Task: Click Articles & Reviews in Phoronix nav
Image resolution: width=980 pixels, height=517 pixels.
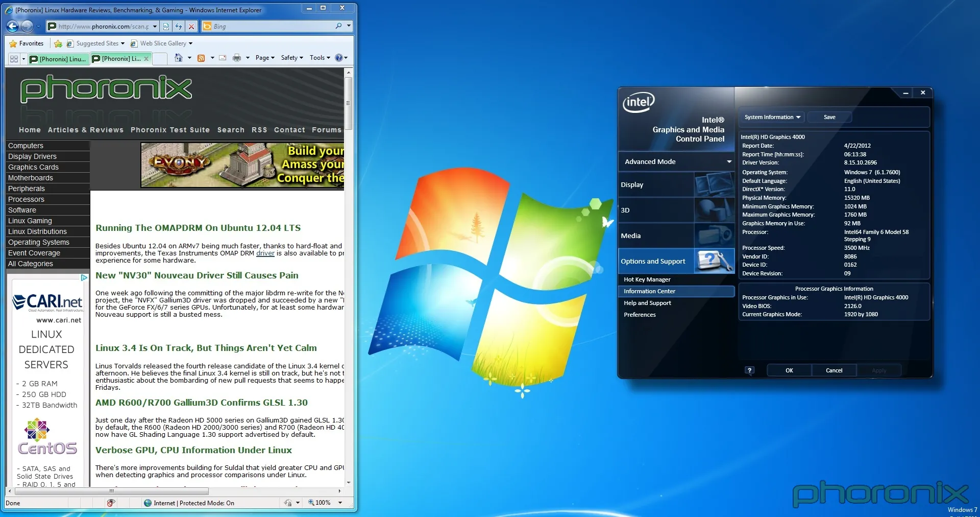Action: coord(86,130)
